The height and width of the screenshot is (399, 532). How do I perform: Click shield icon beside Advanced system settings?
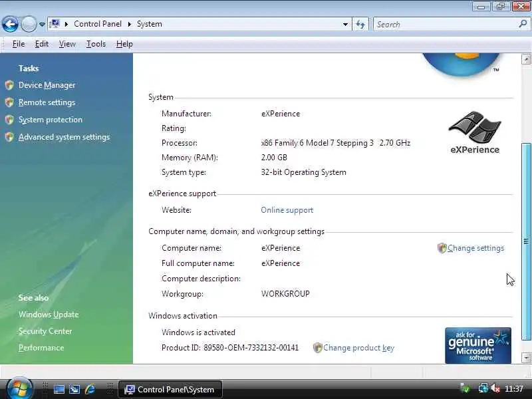(9, 137)
